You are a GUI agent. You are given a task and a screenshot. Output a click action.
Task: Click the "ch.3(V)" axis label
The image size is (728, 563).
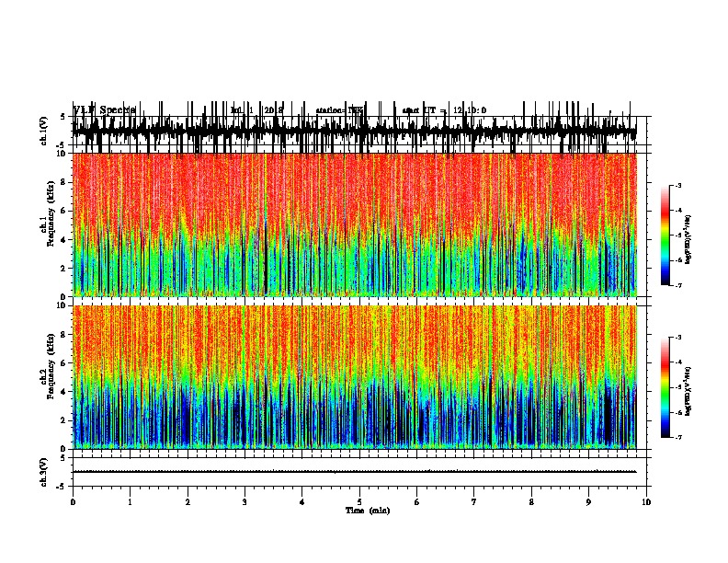[x=43, y=473]
